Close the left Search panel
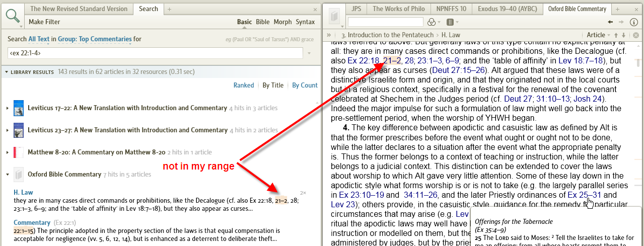Image resolution: width=644 pixels, height=246 pixels. coord(314,9)
